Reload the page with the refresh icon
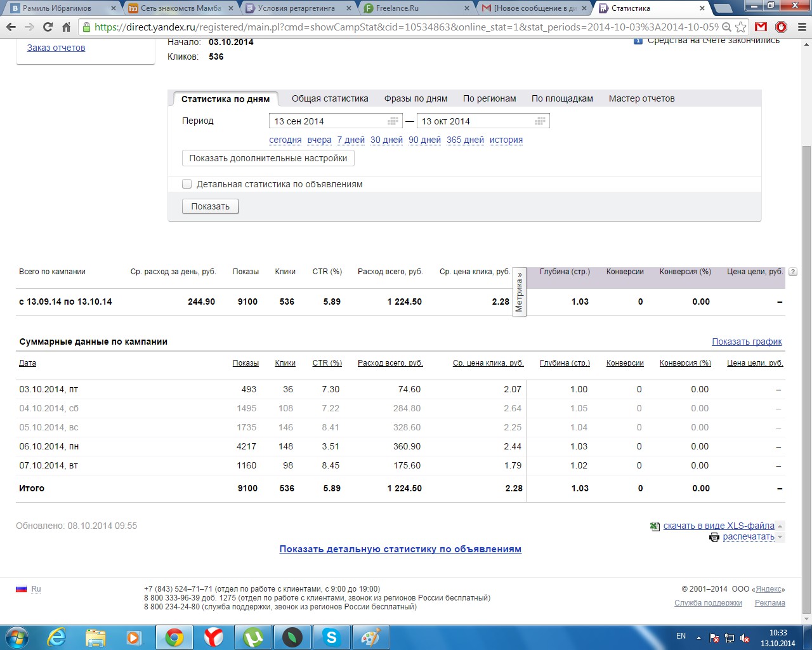This screenshot has width=812, height=650. [x=48, y=27]
